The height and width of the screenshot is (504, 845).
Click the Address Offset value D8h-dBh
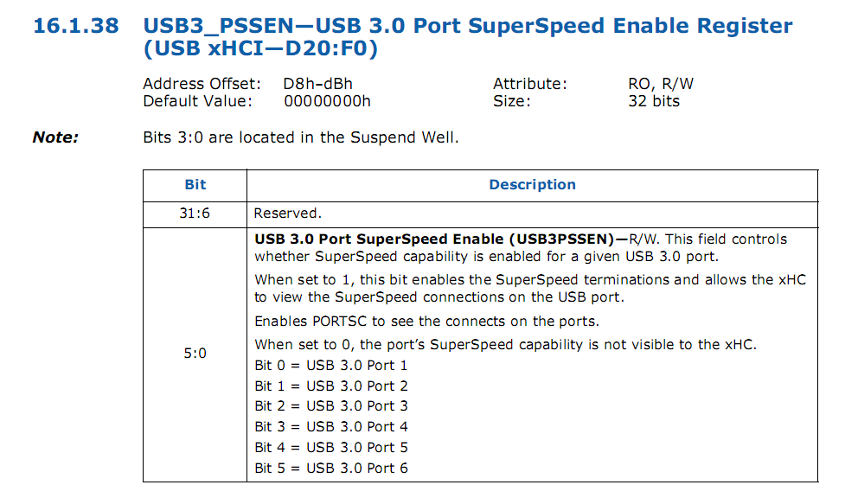[317, 84]
